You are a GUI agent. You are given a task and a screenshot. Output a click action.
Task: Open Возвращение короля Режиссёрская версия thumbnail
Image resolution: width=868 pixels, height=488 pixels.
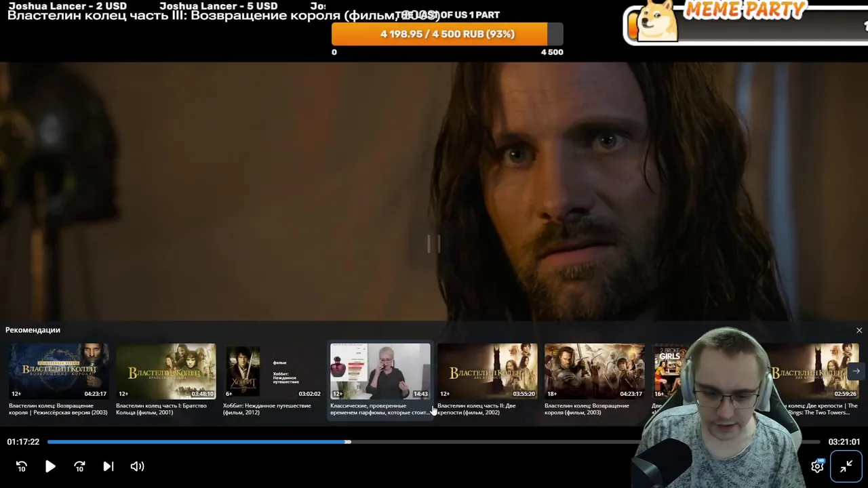pyautogui.click(x=59, y=371)
